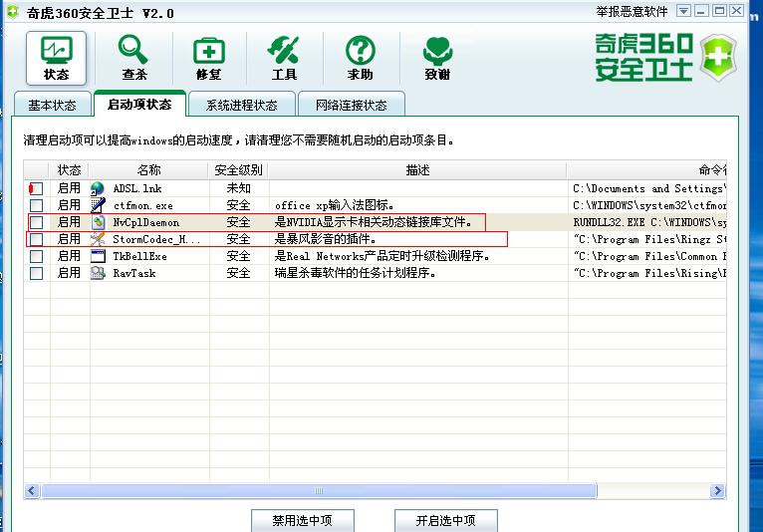Click the 开启选中项 button
The image size is (763, 532).
tap(445, 520)
